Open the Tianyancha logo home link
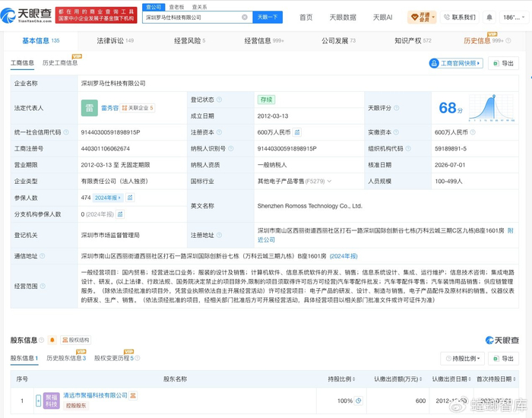This screenshot has width=532, height=418. (26, 15)
